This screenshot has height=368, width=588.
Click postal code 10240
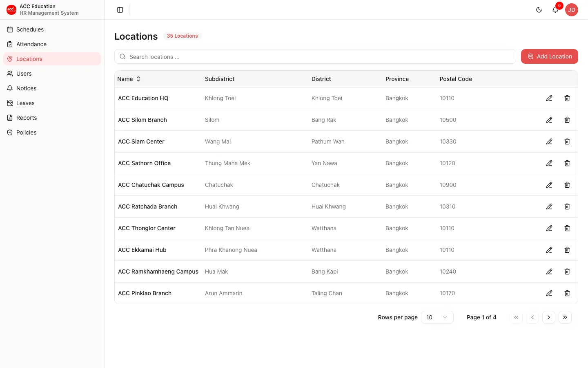tap(448, 272)
